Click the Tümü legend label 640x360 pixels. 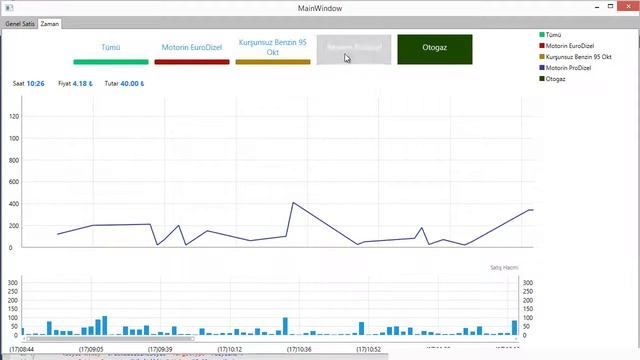tap(553, 35)
